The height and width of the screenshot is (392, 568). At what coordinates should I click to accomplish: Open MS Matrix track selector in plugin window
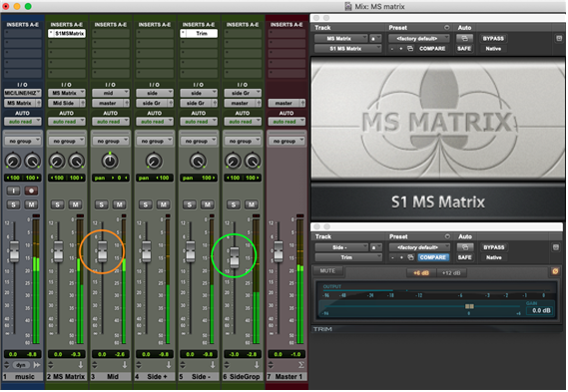(340, 38)
